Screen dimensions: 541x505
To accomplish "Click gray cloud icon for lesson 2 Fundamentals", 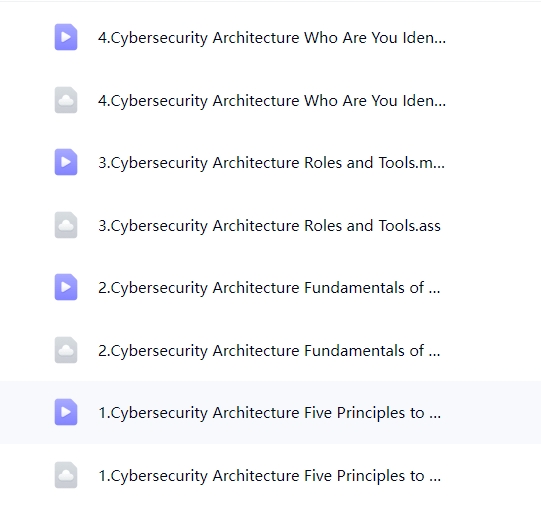I will pos(66,350).
